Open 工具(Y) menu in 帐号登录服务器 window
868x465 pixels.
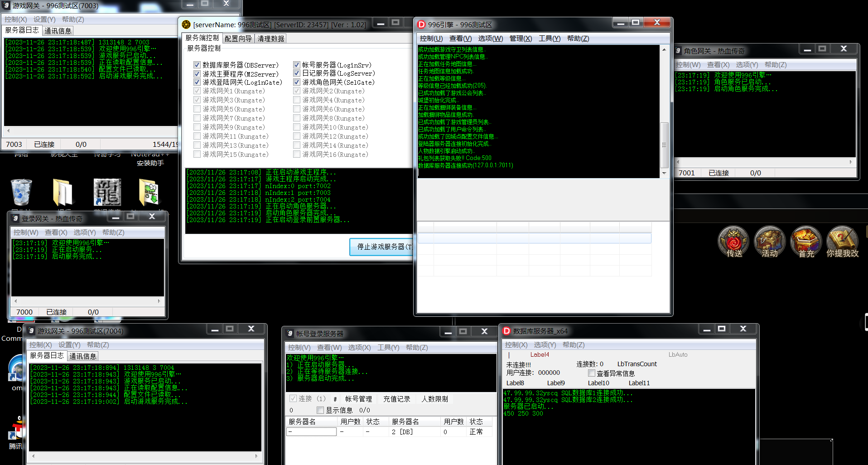click(388, 348)
